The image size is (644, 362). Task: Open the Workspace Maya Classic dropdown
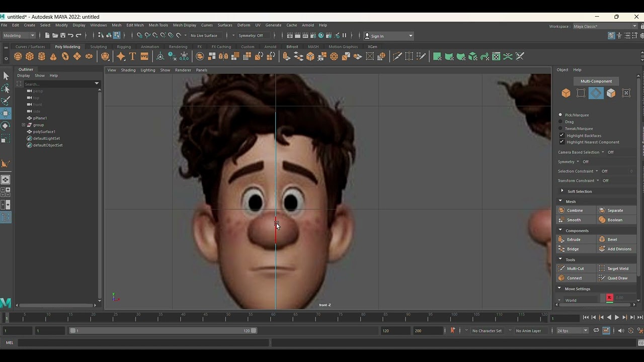(x=605, y=26)
